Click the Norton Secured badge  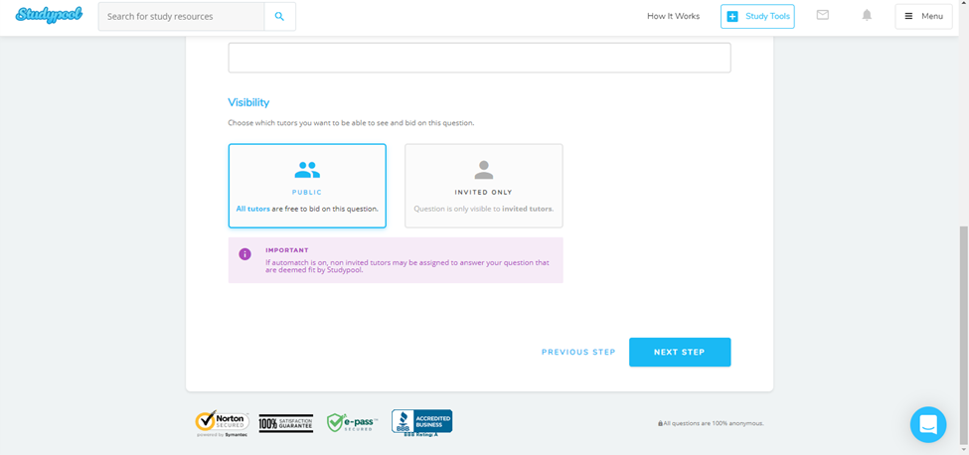(222, 423)
